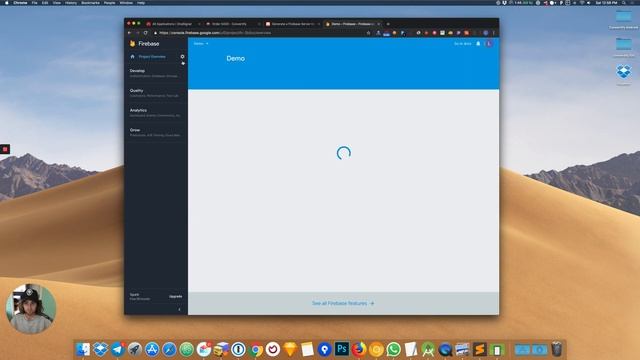This screenshot has width=640, height=360.
Task: Open the Apple menu
Action: tap(7, 3)
